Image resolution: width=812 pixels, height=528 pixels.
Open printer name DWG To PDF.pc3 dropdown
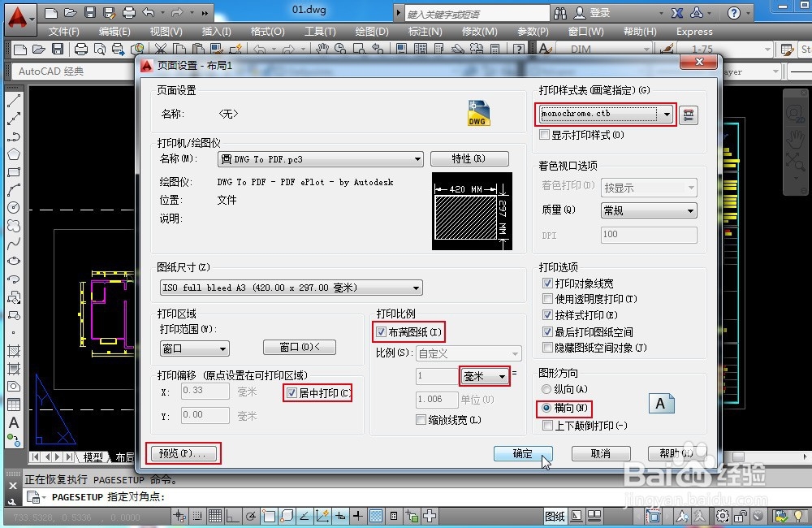coord(320,159)
